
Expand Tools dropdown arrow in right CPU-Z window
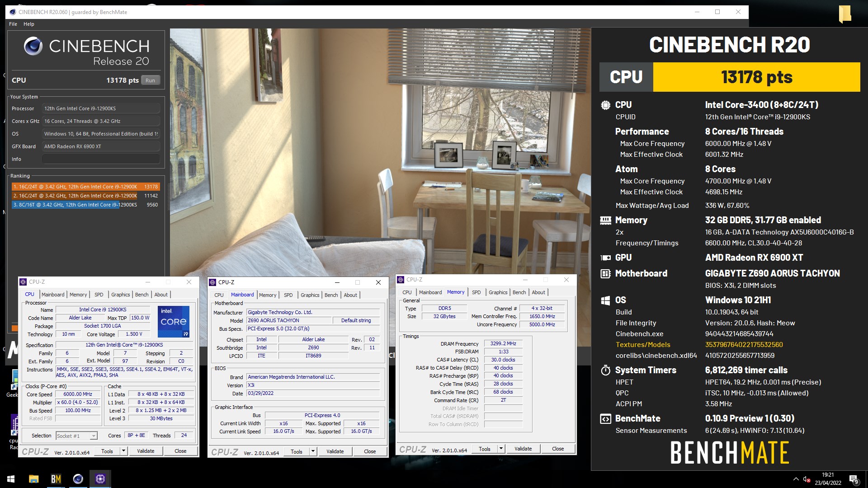(501, 449)
